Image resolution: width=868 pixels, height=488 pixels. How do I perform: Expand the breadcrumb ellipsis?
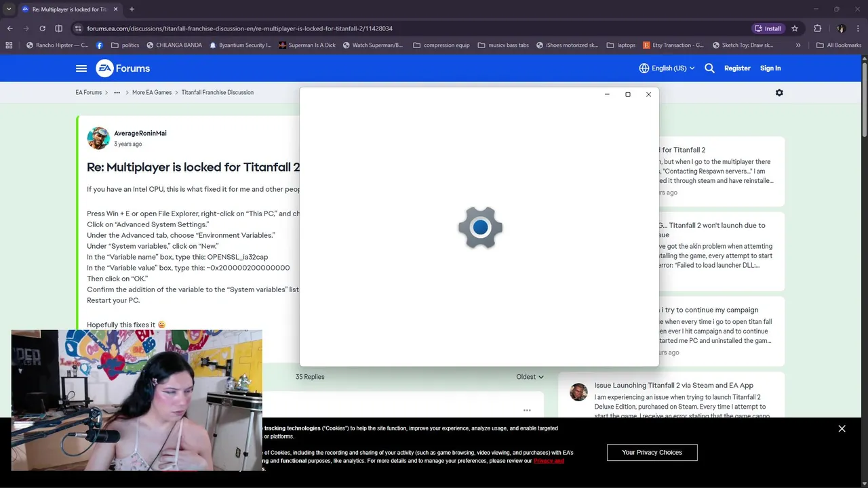click(117, 93)
